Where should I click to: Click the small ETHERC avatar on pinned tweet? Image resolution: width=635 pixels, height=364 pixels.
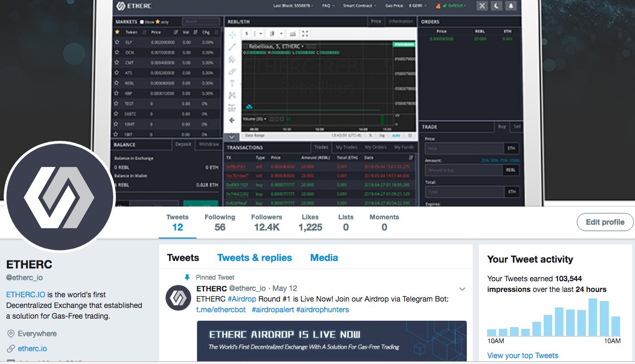[178, 298]
